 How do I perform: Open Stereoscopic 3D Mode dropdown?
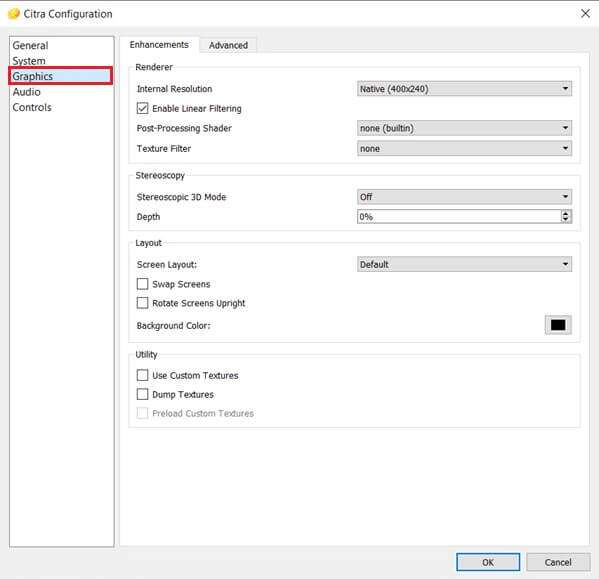click(x=464, y=197)
